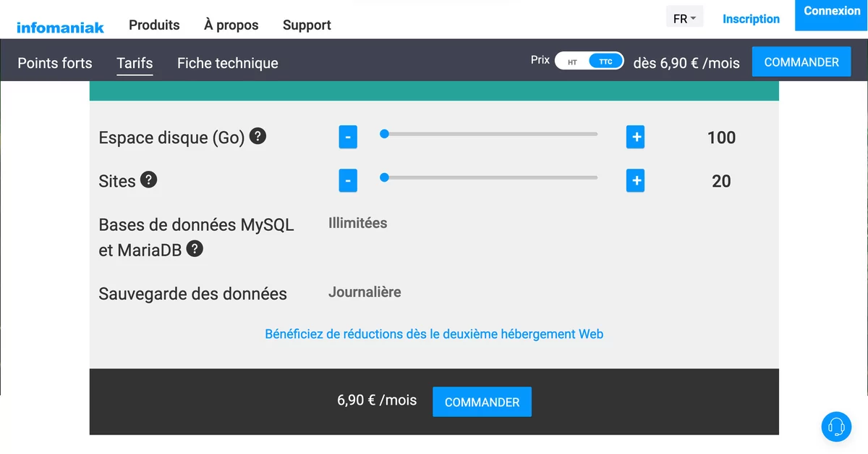Image resolution: width=868 pixels, height=454 pixels.
Task: Reduce number of sites with minus button
Action: 348,180
